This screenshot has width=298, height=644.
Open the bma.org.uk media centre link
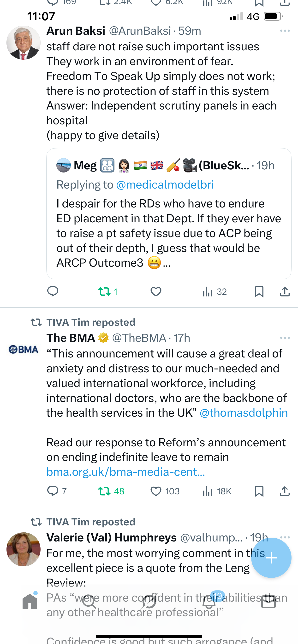tap(126, 472)
